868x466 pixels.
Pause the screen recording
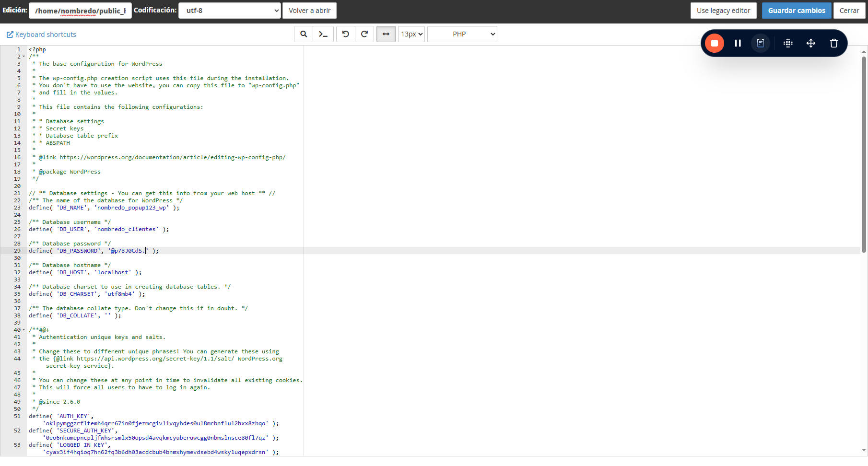[738, 43]
